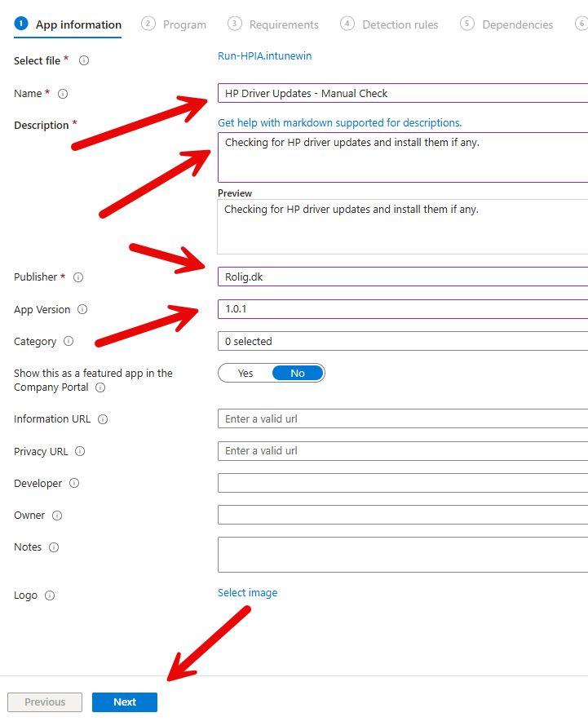Open the Detection rules tab
The height and width of the screenshot is (726, 588).
(400, 24)
